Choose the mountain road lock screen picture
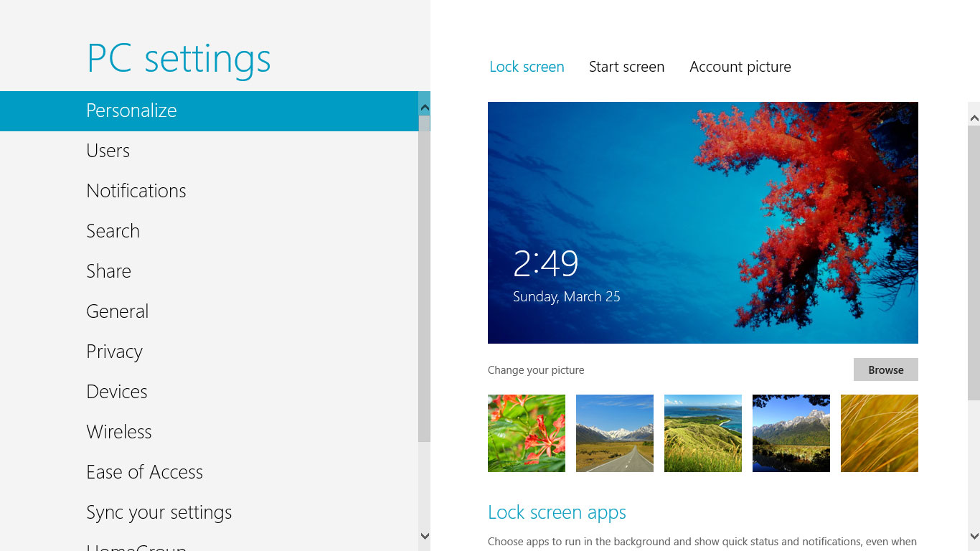This screenshot has height=551, width=980. click(615, 433)
